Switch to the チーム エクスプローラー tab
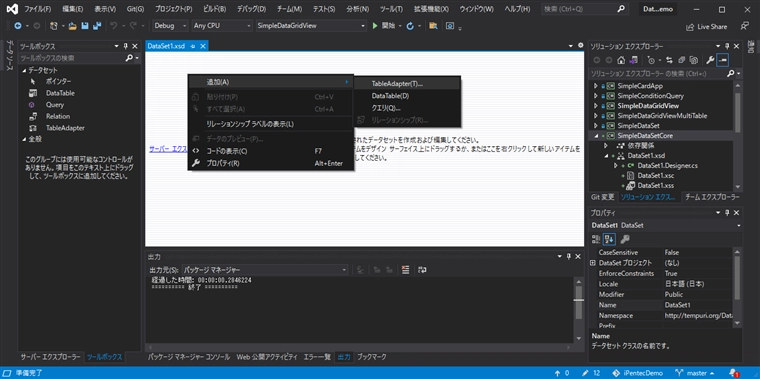This screenshot has width=760, height=379. tap(712, 197)
